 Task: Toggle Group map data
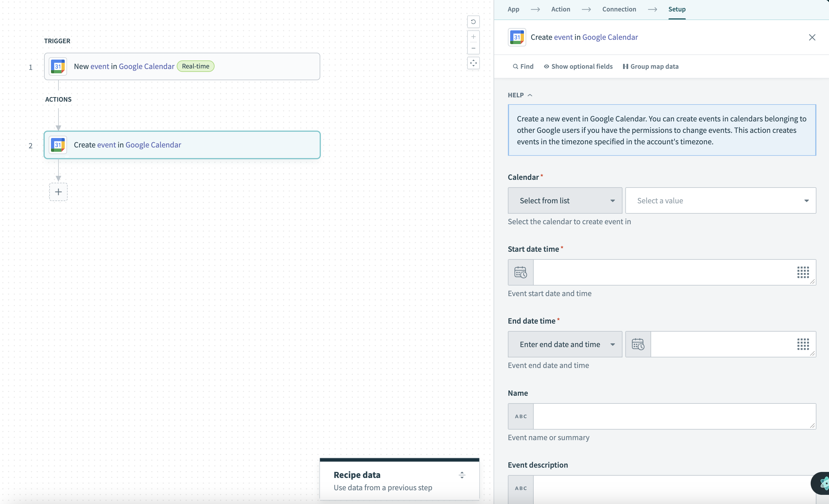[x=650, y=67]
